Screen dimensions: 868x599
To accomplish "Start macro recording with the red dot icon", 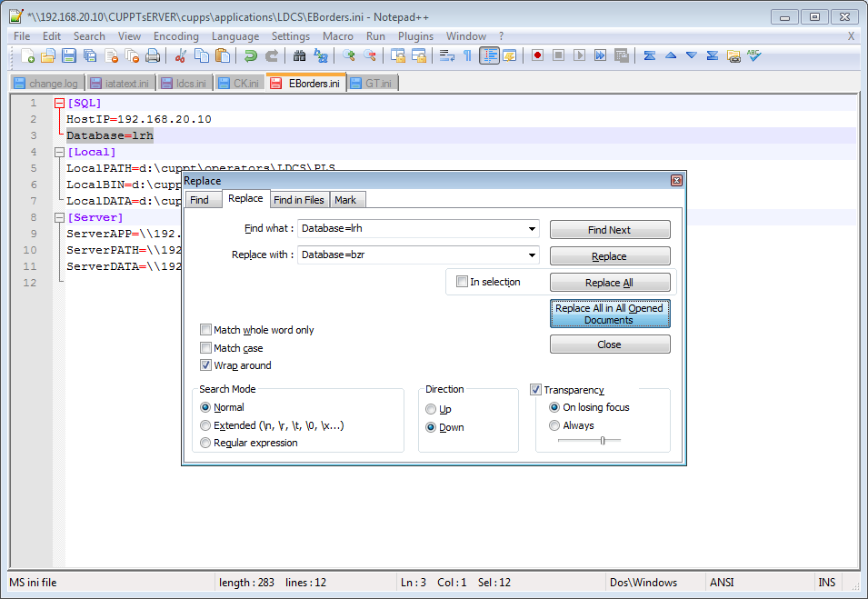I will point(538,55).
